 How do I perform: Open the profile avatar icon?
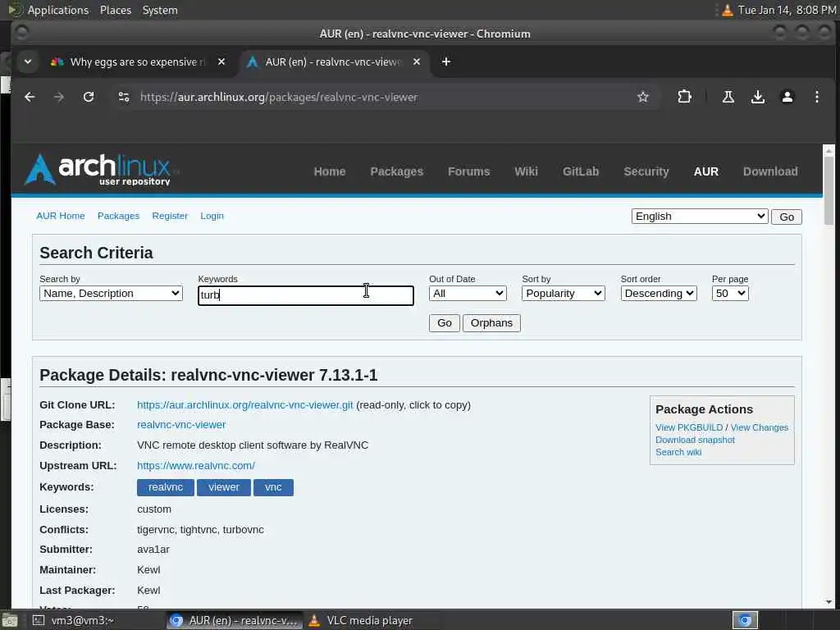787,97
